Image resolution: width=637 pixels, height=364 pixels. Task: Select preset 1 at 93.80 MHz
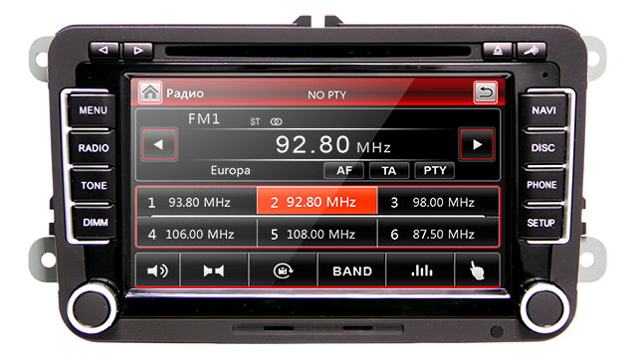[197, 202]
